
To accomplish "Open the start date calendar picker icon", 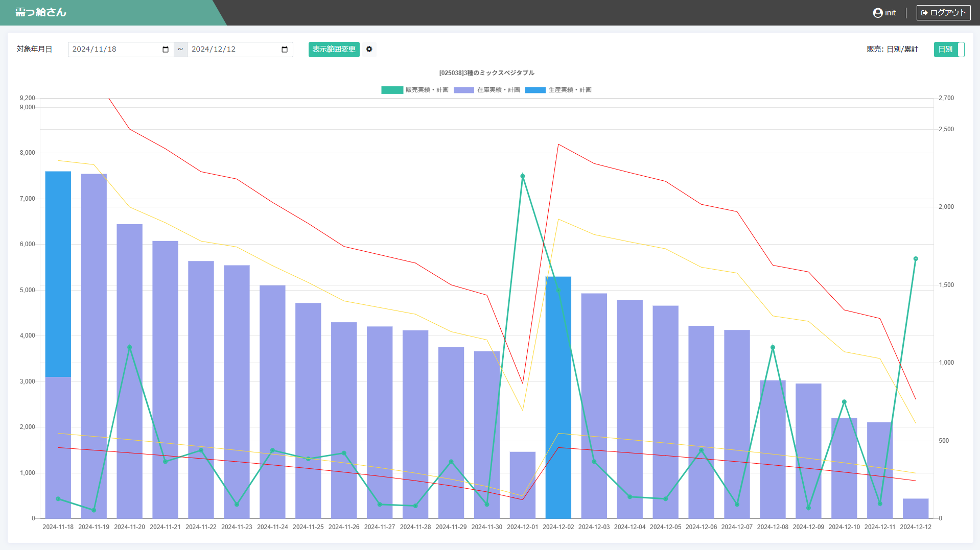I will pos(165,50).
